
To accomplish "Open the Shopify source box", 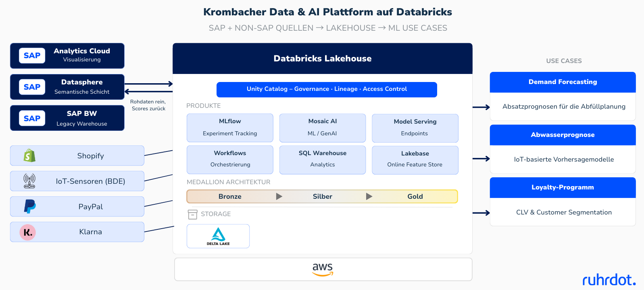I will coord(77,156).
